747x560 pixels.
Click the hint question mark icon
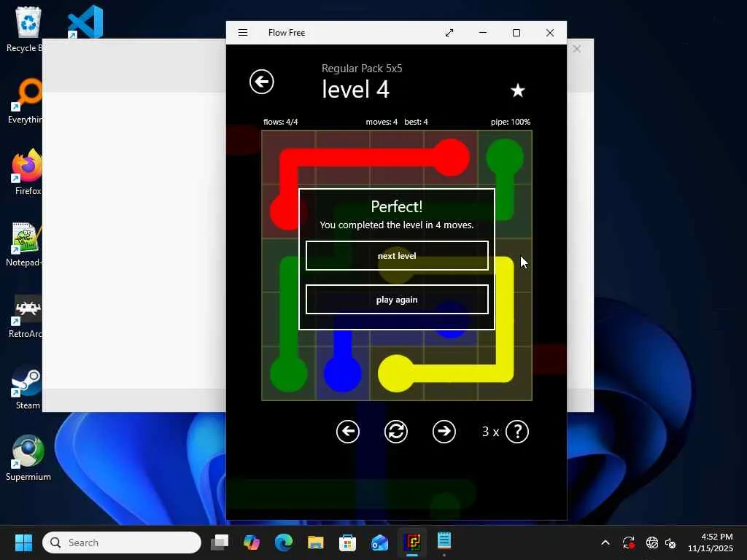[517, 432]
